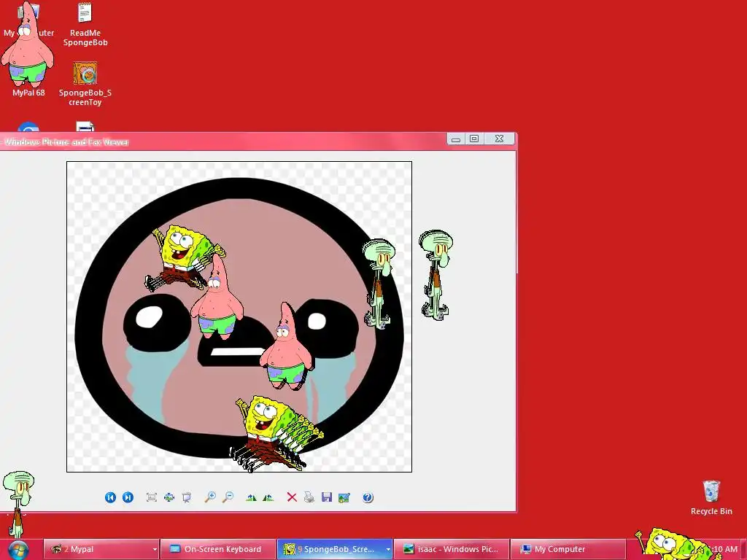Open Help with the blue question mark

368,497
